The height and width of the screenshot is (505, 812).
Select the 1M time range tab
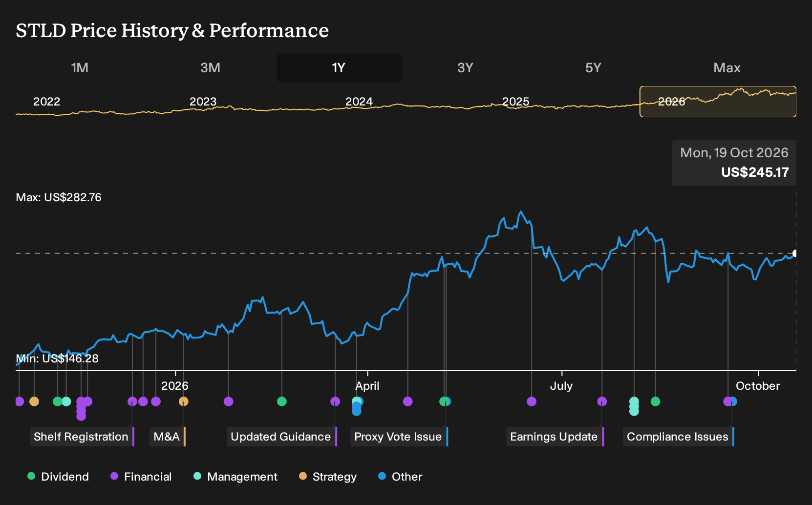tap(80, 67)
